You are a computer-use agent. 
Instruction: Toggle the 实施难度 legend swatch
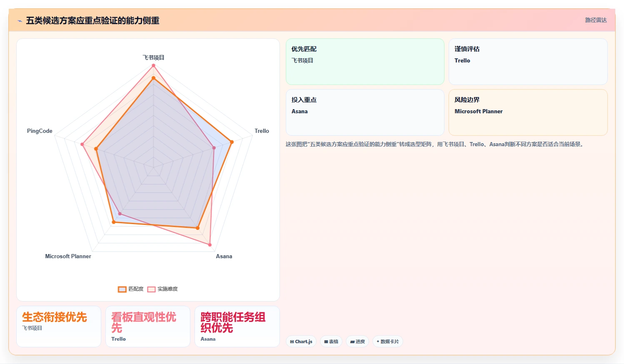[x=151, y=289]
